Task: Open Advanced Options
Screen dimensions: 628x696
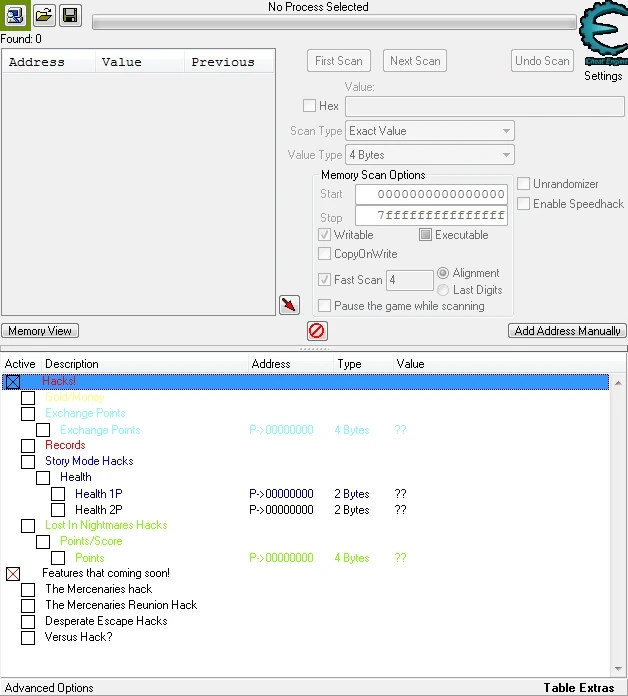Action: coord(49,688)
